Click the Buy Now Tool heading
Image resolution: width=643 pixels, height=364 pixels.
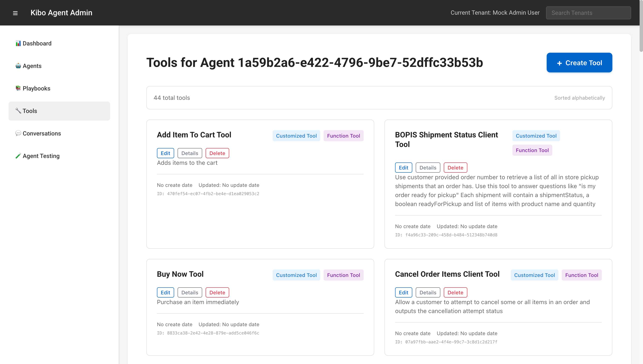(180, 274)
